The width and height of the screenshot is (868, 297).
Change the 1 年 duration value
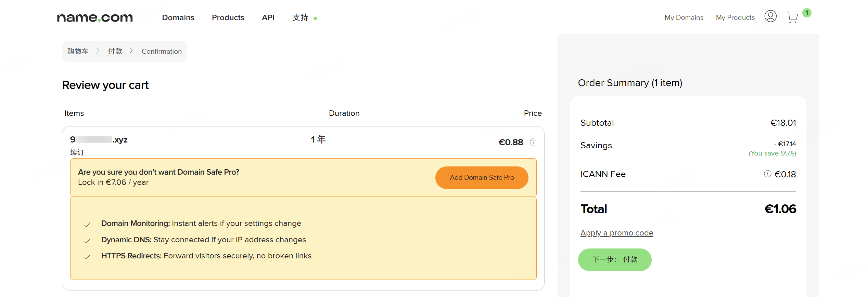point(318,139)
